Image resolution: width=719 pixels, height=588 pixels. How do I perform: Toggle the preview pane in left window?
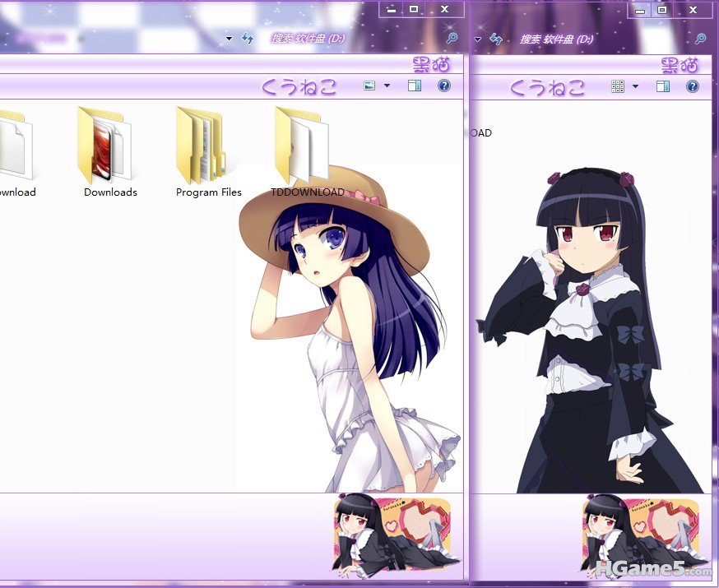(415, 86)
